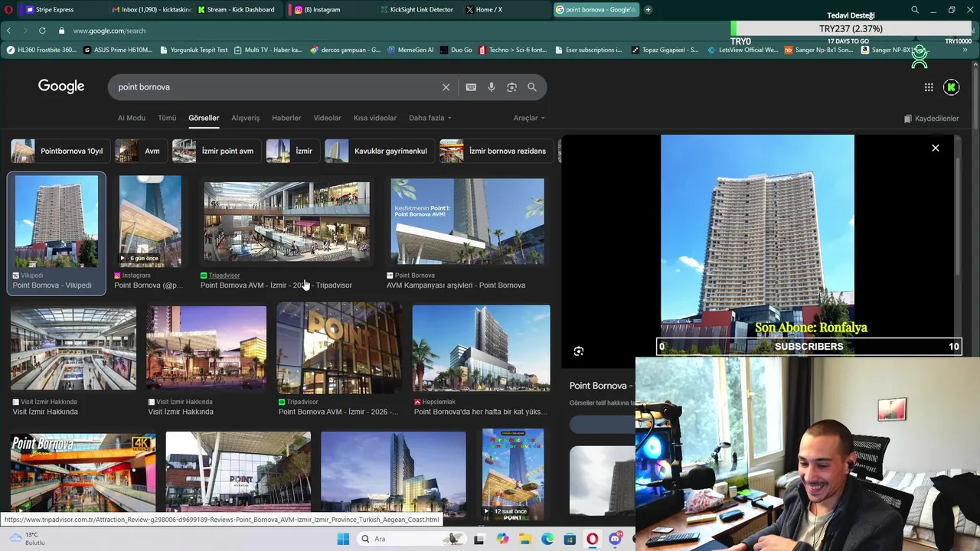
Task: Click the search field with point bornova
Action: (276, 87)
